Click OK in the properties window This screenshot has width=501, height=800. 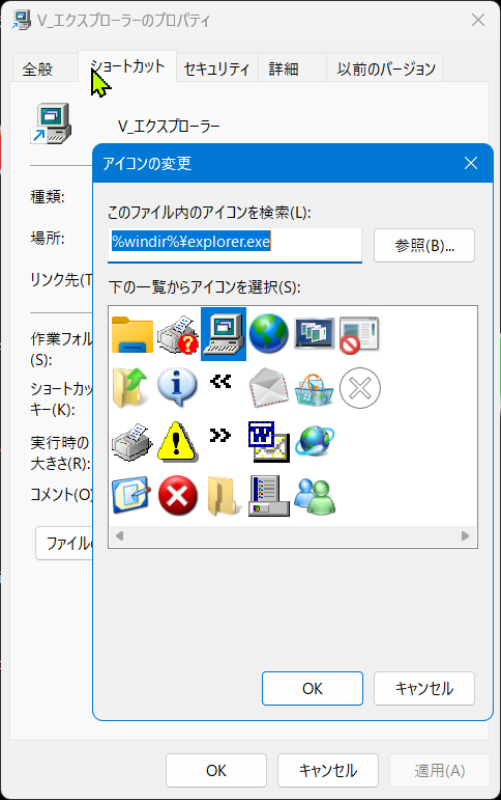click(216, 770)
